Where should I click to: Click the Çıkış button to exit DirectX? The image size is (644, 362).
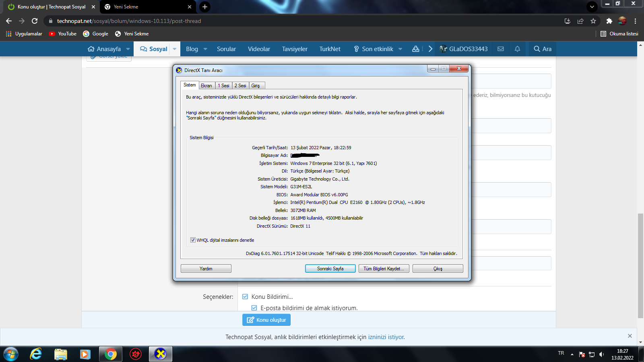click(438, 269)
